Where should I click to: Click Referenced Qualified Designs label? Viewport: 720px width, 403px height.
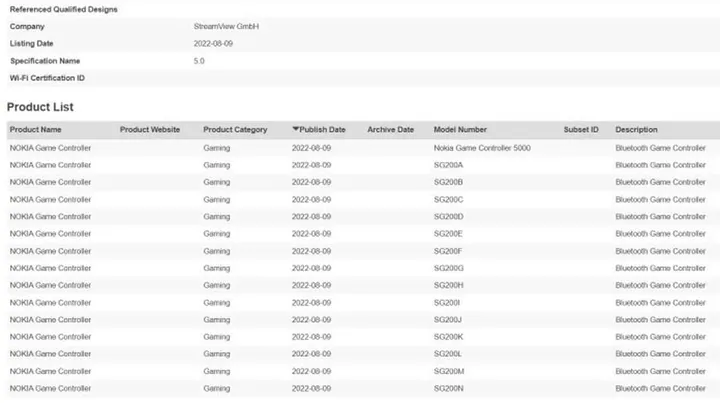pos(63,9)
